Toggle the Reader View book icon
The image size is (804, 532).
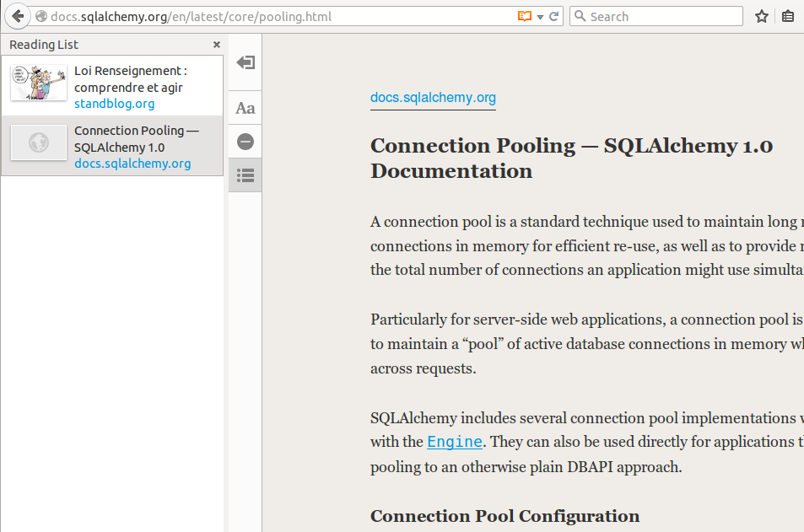(524, 16)
